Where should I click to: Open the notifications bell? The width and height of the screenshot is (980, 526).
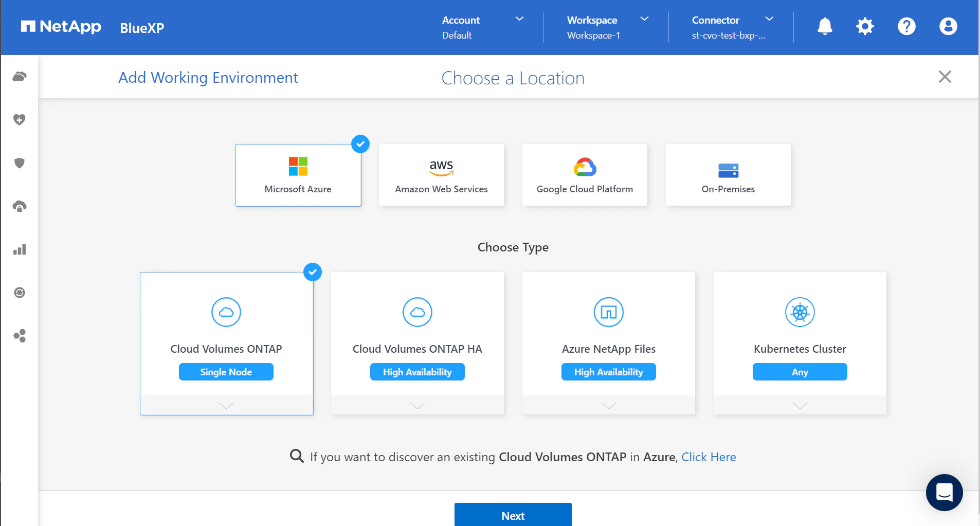click(825, 26)
